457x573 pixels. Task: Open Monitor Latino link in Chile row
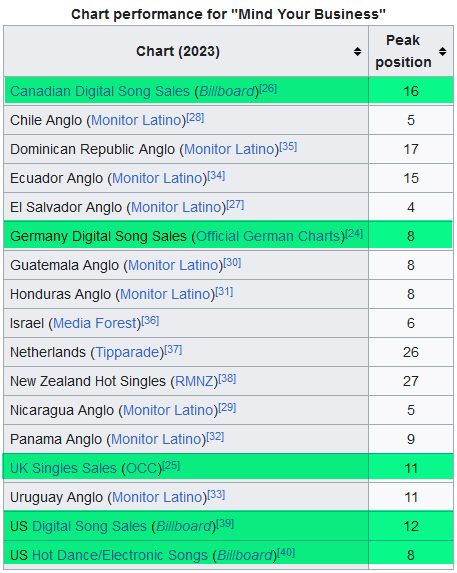136,120
